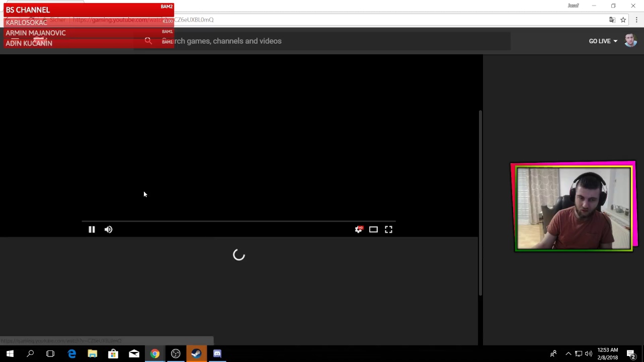Screen dimensions: 644x362
Task: Switch to theater mode view
Action: click(x=373, y=229)
